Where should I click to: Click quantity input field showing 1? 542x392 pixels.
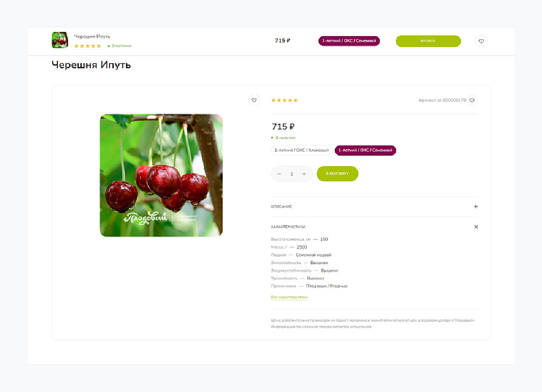coord(292,174)
